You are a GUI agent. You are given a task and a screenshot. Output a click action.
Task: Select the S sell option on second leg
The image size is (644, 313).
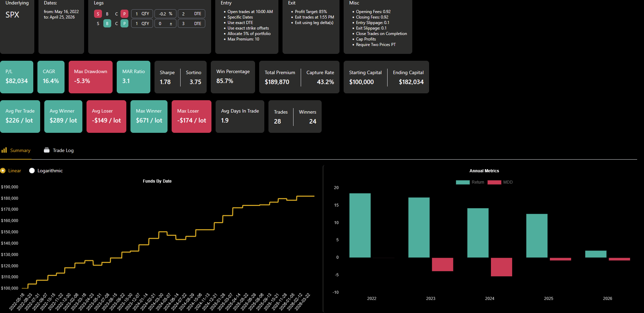click(x=98, y=23)
